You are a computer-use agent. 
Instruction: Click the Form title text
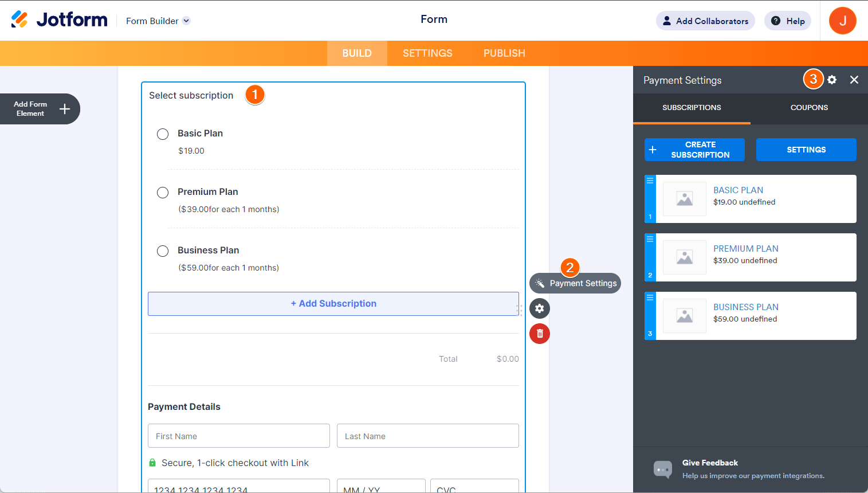(434, 19)
